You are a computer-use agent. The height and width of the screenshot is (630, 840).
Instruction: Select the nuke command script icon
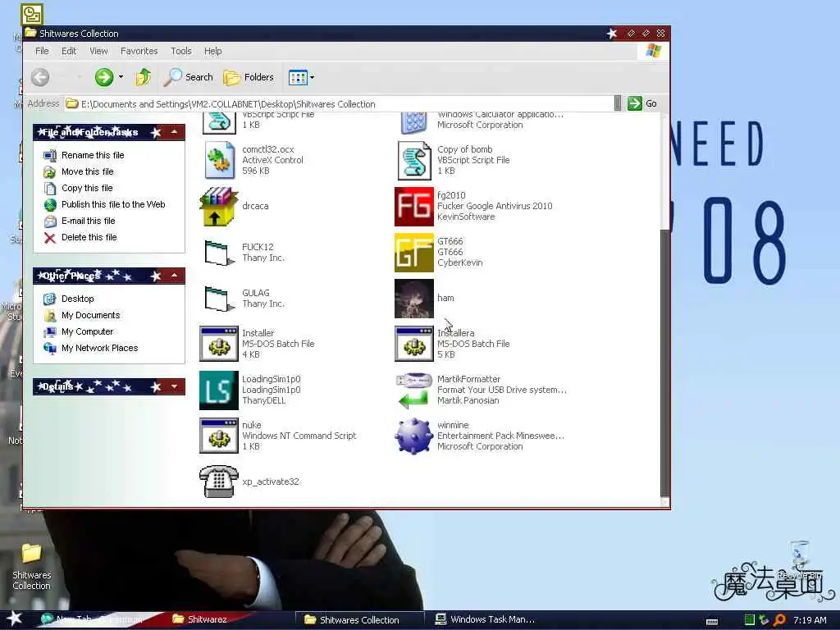[218, 436]
